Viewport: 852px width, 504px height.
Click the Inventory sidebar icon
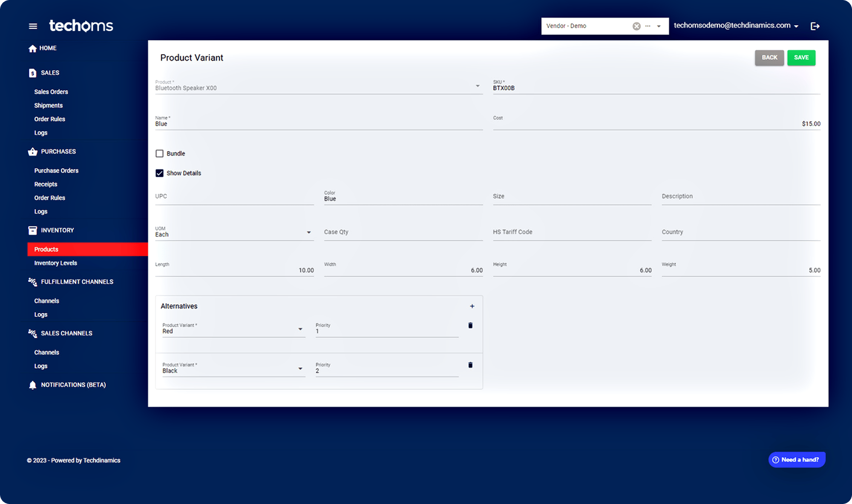pos(32,230)
